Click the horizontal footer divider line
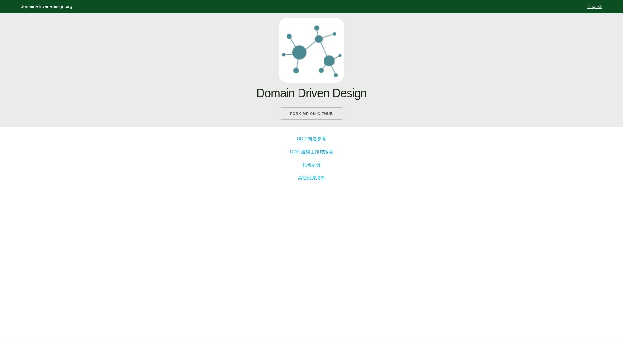 click(311, 345)
